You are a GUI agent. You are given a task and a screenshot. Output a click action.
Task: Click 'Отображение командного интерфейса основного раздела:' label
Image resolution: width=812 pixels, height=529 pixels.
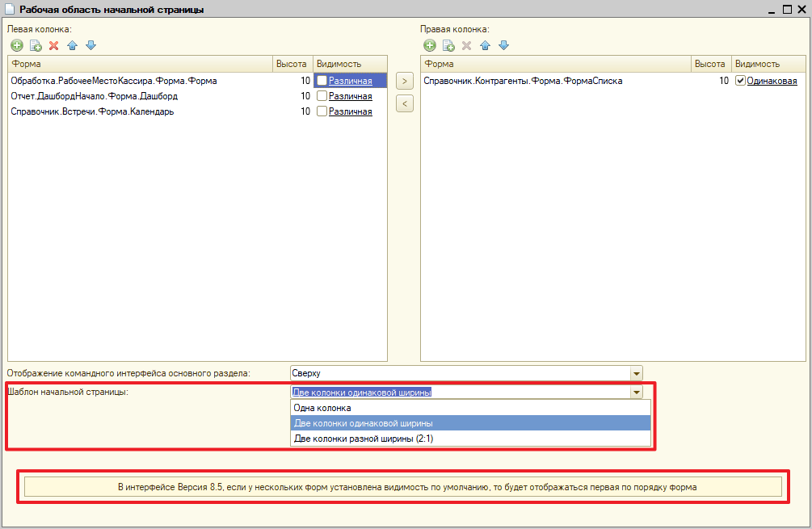pos(128,373)
